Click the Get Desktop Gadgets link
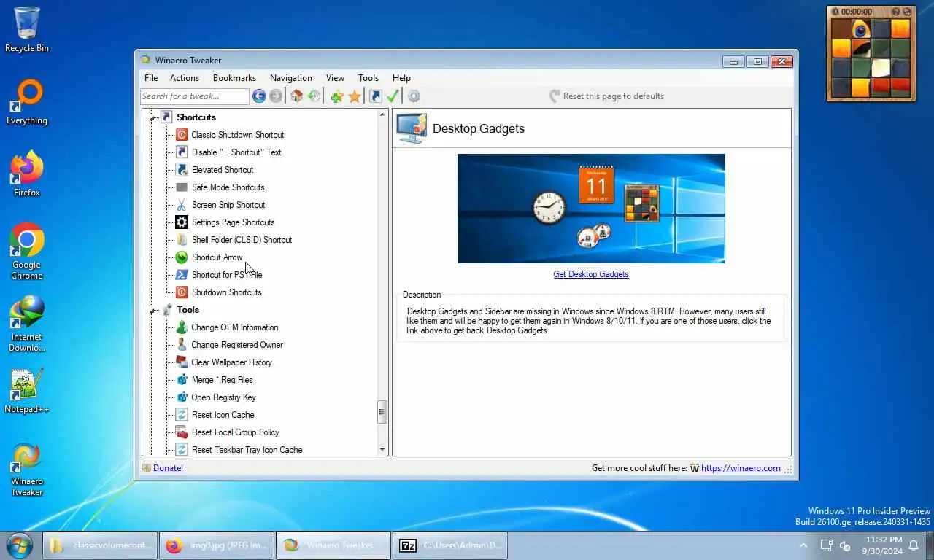The height and width of the screenshot is (560, 934). coord(591,274)
